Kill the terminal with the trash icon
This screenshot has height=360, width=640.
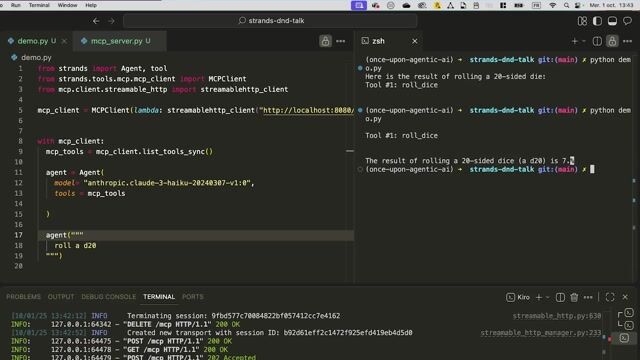[574, 297]
